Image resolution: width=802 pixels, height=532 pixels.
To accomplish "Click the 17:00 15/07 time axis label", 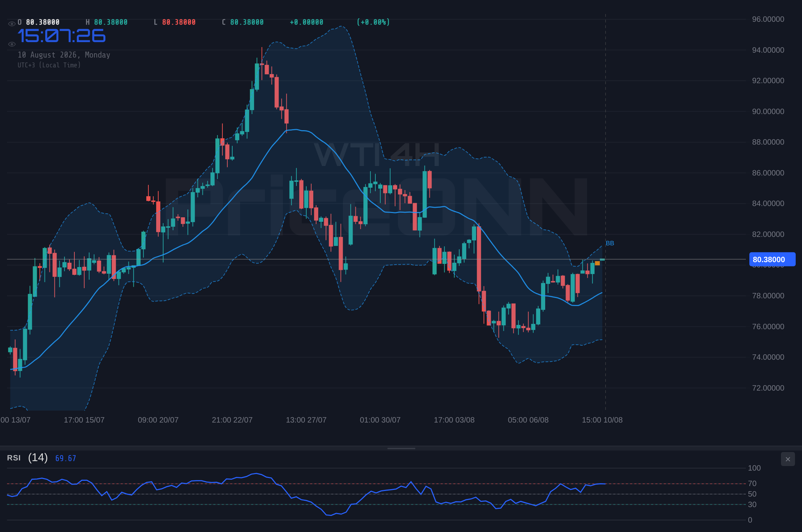I will point(84,420).
